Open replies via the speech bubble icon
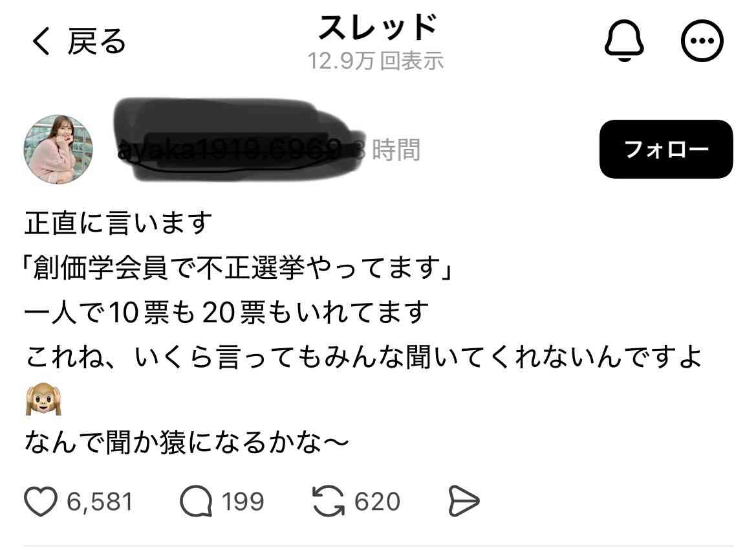This screenshot has width=756, height=556. coord(196,502)
